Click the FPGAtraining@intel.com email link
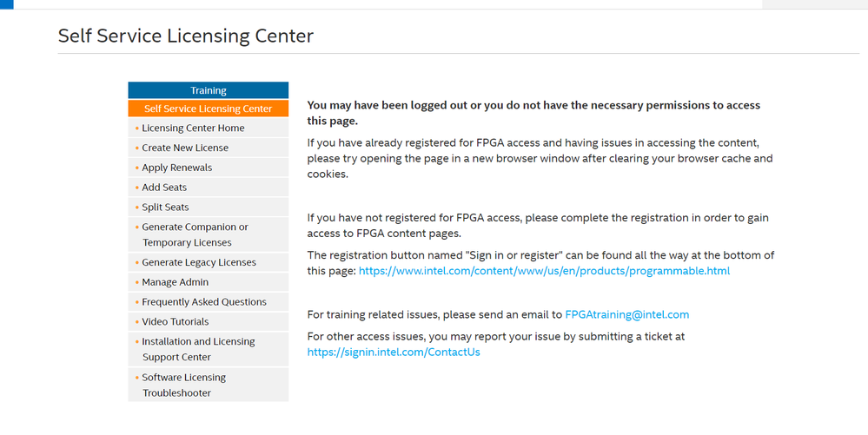Screen dimensions: 868x435 [x=626, y=315]
